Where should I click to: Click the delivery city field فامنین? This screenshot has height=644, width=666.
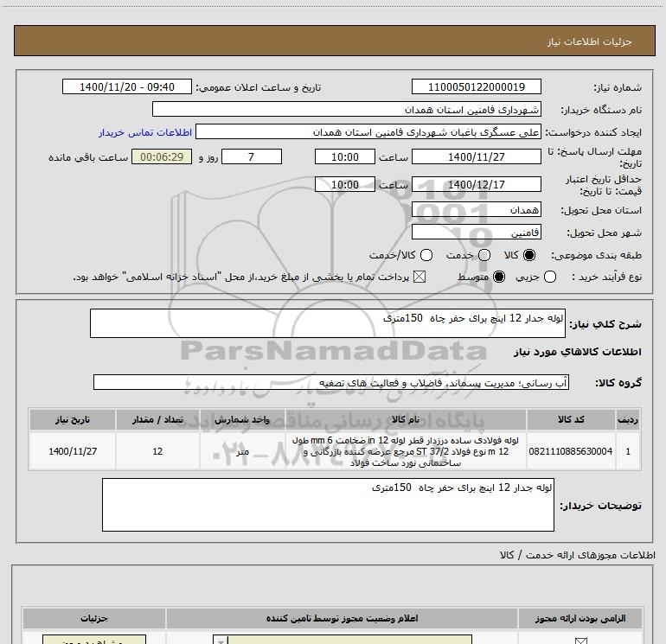(476, 233)
